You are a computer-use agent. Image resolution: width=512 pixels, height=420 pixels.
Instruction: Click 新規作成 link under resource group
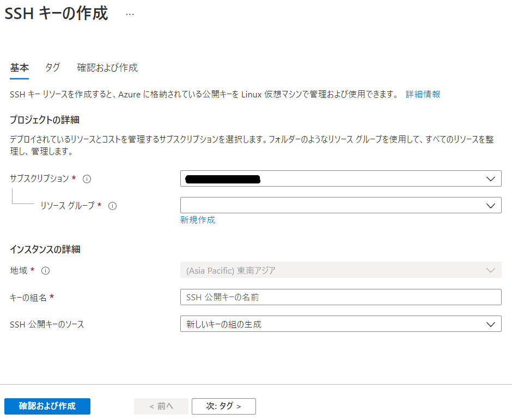tap(198, 220)
